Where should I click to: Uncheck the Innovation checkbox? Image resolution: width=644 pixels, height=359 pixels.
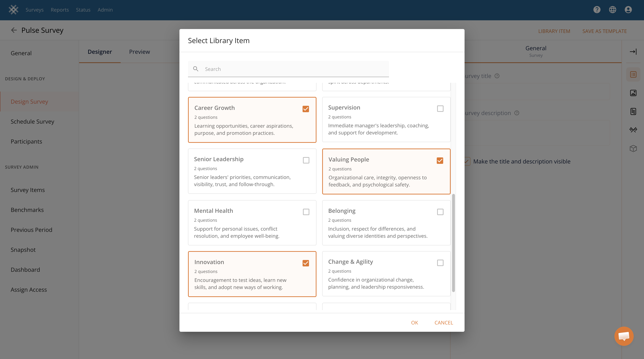click(x=305, y=263)
